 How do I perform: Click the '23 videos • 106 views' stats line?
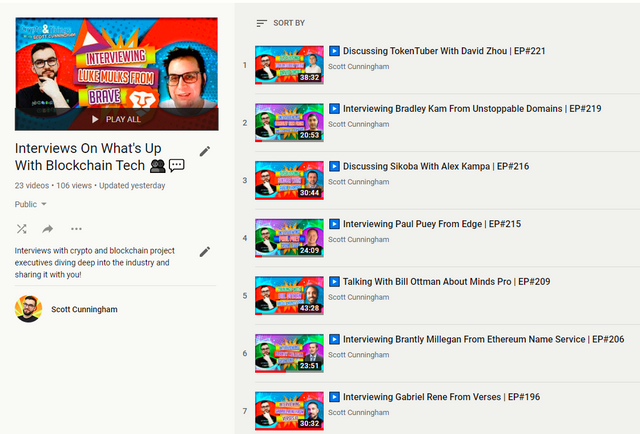click(90, 185)
